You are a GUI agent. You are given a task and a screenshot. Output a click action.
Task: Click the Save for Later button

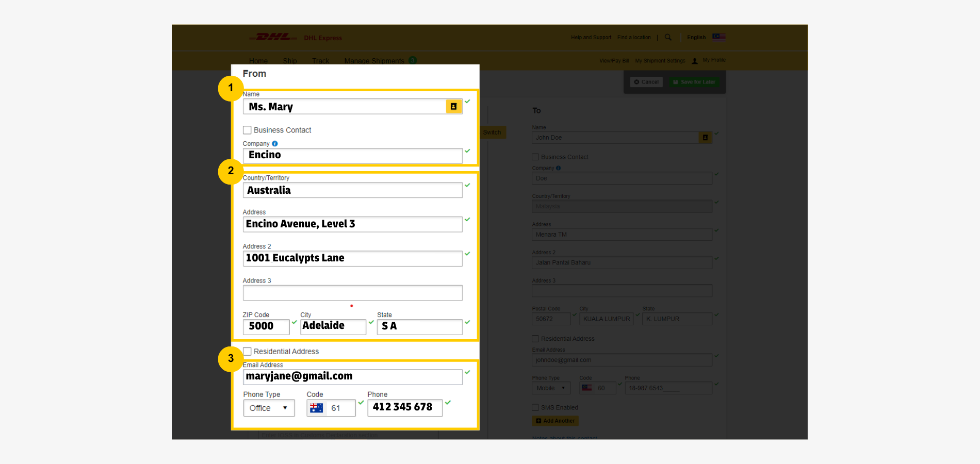[x=694, y=82]
